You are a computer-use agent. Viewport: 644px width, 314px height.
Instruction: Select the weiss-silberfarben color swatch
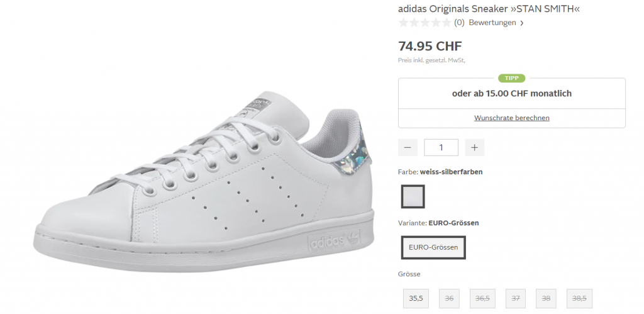(x=413, y=196)
